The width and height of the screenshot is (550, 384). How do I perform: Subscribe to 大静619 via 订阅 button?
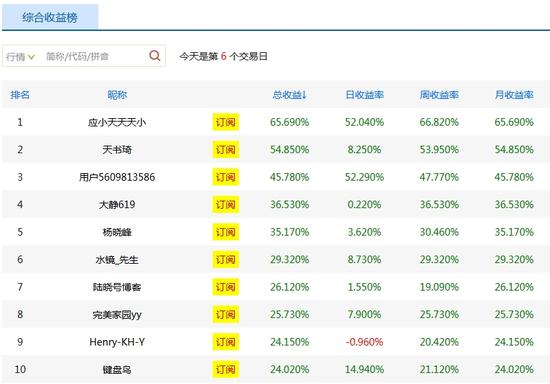[226, 204]
